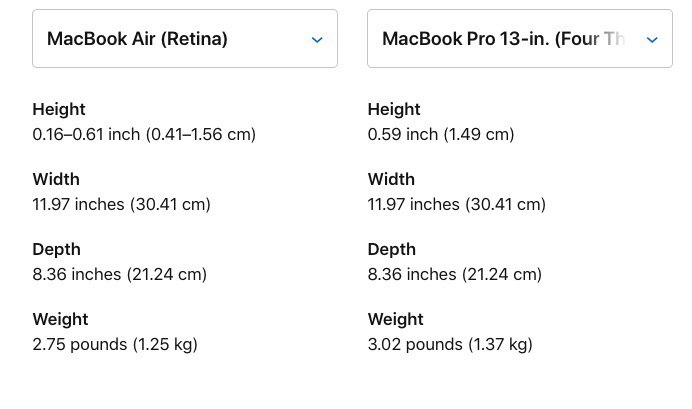The height and width of the screenshot is (409, 692).
Task: Click the chevron arrow beside MacBook Pro 13-in.
Action: tap(652, 40)
